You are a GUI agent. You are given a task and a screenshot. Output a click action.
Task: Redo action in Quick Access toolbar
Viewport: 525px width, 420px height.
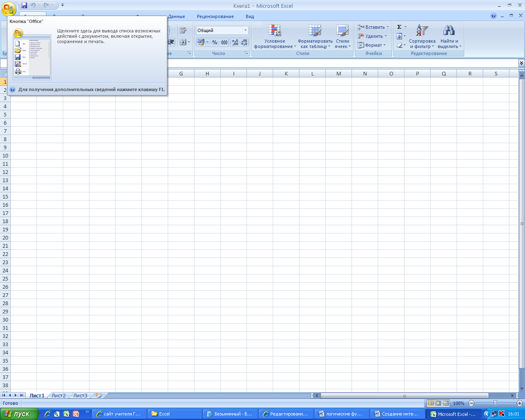(x=46, y=5)
